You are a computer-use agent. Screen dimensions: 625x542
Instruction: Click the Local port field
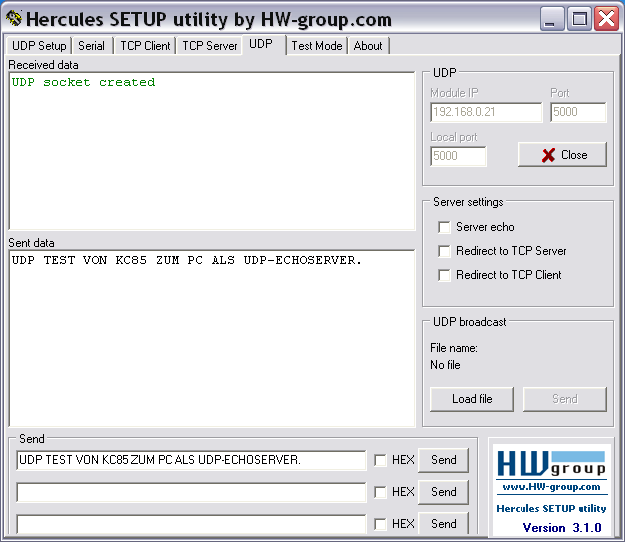[x=458, y=156]
